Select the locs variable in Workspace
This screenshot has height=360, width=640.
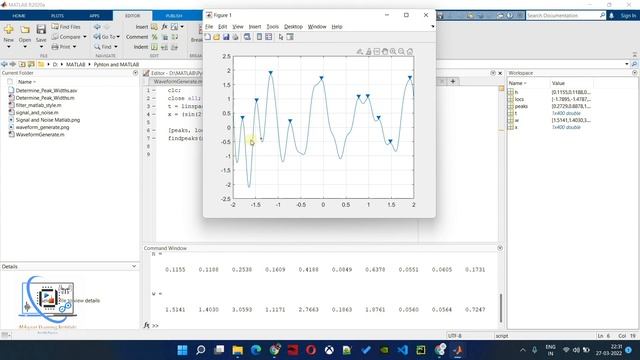pos(519,99)
